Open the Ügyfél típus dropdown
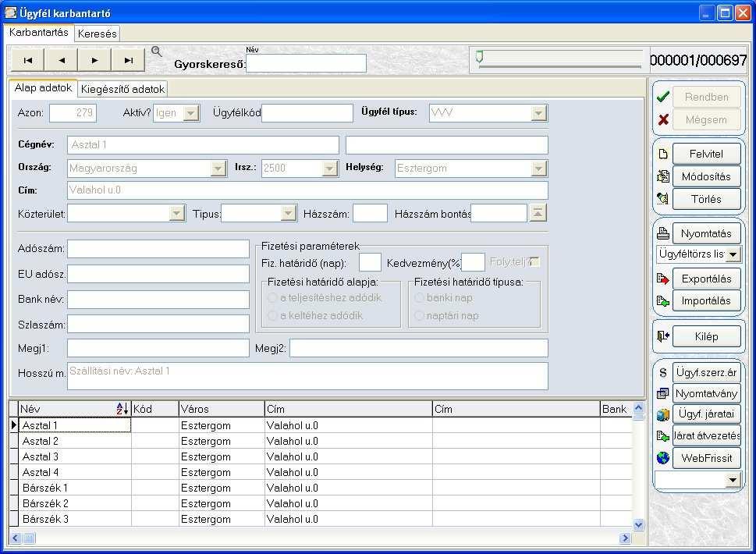 [538, 113]
